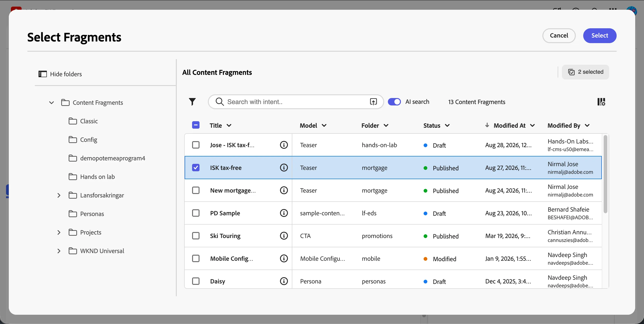Click the Hide folders panel icon
Image resolution: width=644 pixels, height=324 pixels.
[x=42, y=74]
